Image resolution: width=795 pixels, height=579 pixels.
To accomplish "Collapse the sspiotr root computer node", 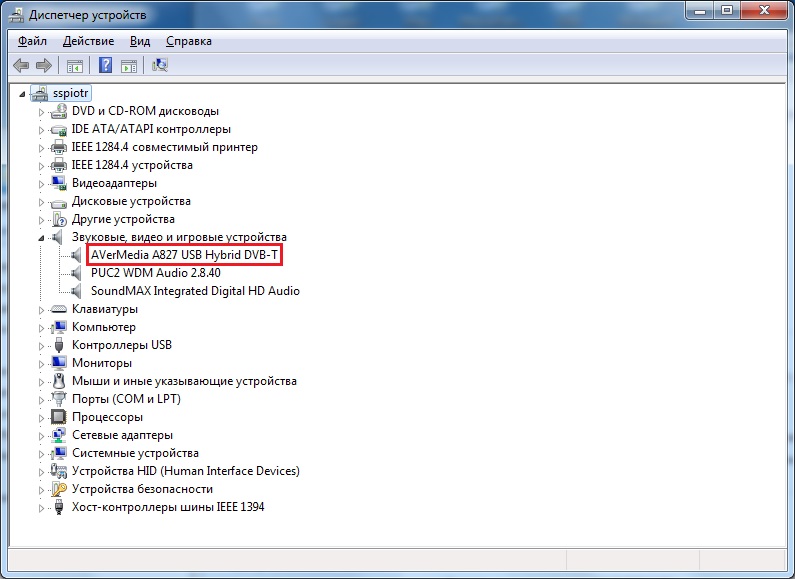I will [x=24, y=94].
